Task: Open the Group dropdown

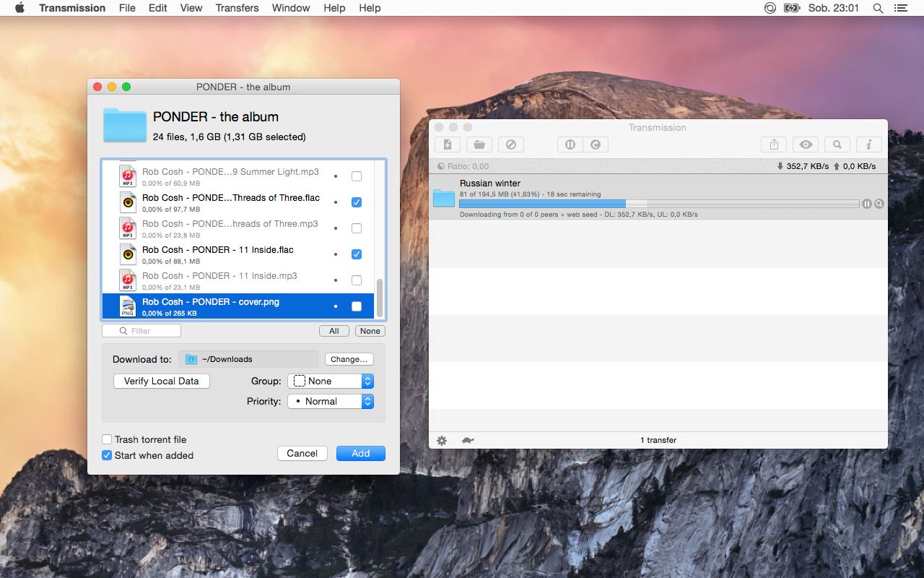Action: (x=331, y=381)
